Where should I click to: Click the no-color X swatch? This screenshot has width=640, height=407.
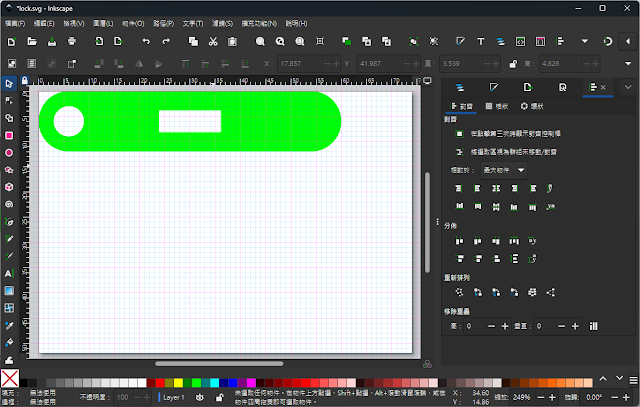point(10,378)
